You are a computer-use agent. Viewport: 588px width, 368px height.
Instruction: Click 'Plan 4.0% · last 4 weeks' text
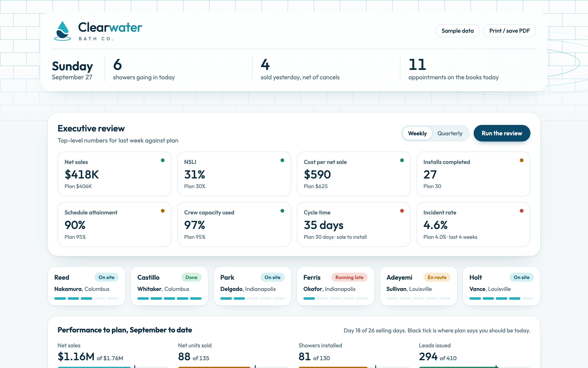tap(450, 237)
